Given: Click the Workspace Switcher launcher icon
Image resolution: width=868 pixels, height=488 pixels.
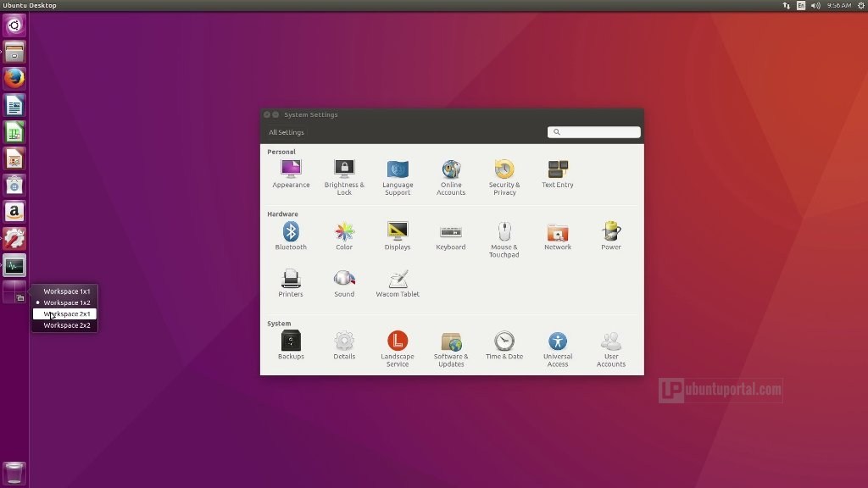Looking at the screenshot, I should 14,291.
